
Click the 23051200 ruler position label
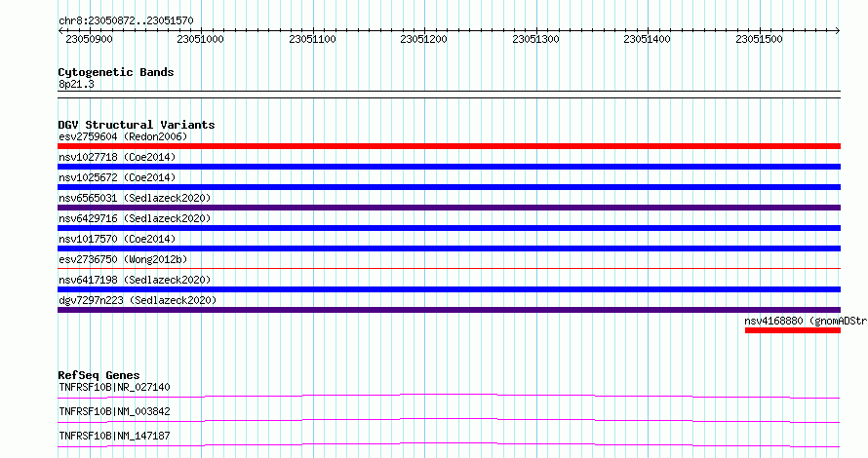click(x=423, y=39)
